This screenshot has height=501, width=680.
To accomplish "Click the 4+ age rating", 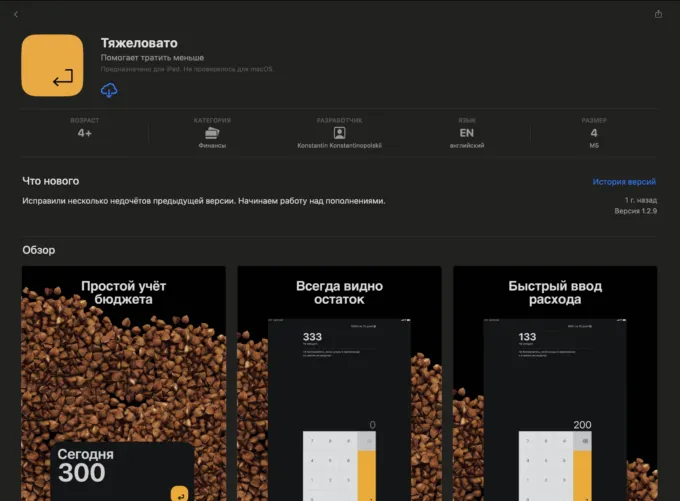I will [85, 133].
